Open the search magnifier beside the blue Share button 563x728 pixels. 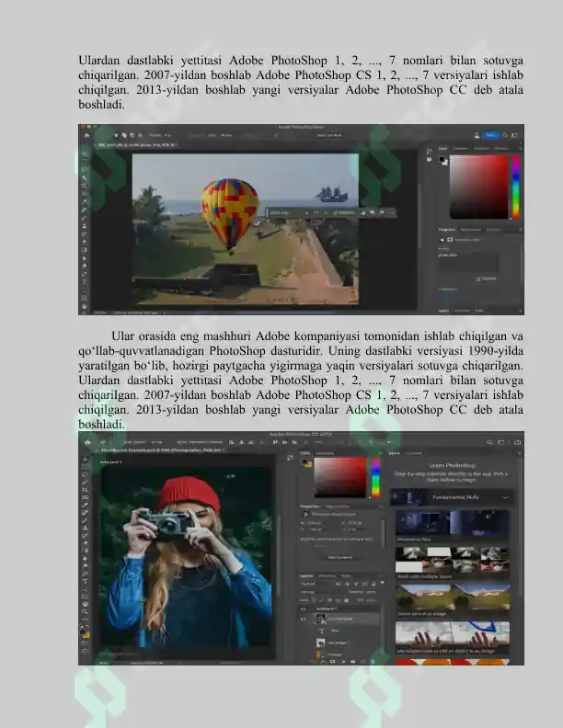point(505,135)
